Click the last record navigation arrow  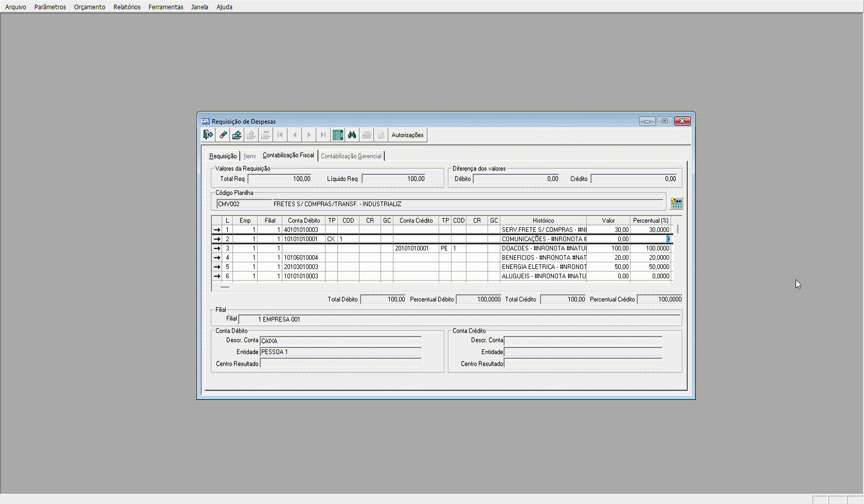pyautogui.click(x=323, y=135)
